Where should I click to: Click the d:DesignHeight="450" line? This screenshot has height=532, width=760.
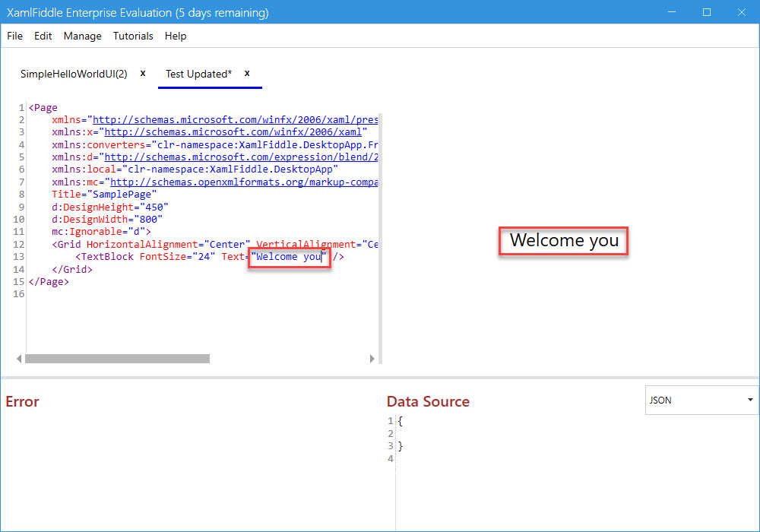110,207
